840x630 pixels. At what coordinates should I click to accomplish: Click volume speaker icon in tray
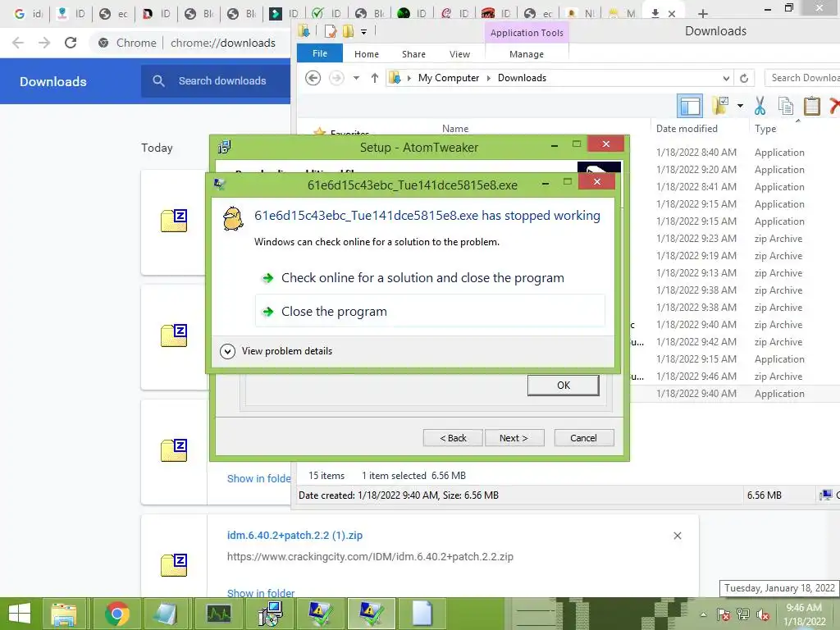(x=763, y=614)
